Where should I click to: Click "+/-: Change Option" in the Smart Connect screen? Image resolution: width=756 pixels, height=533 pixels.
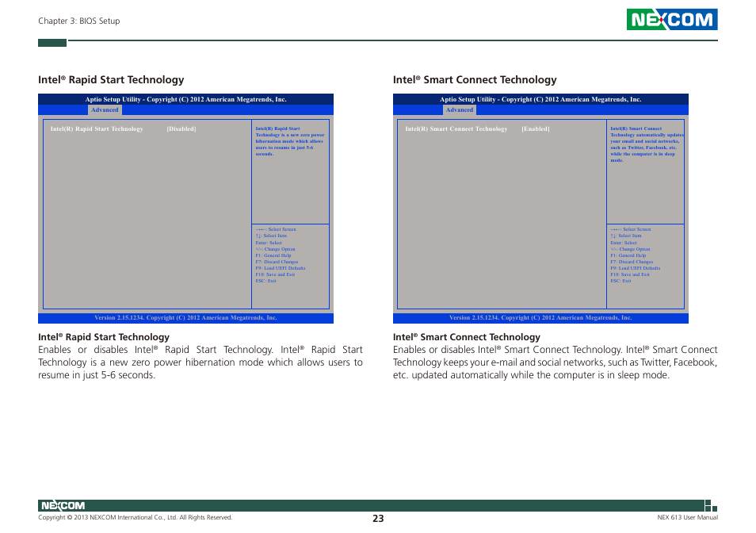[x=630, y=249]
